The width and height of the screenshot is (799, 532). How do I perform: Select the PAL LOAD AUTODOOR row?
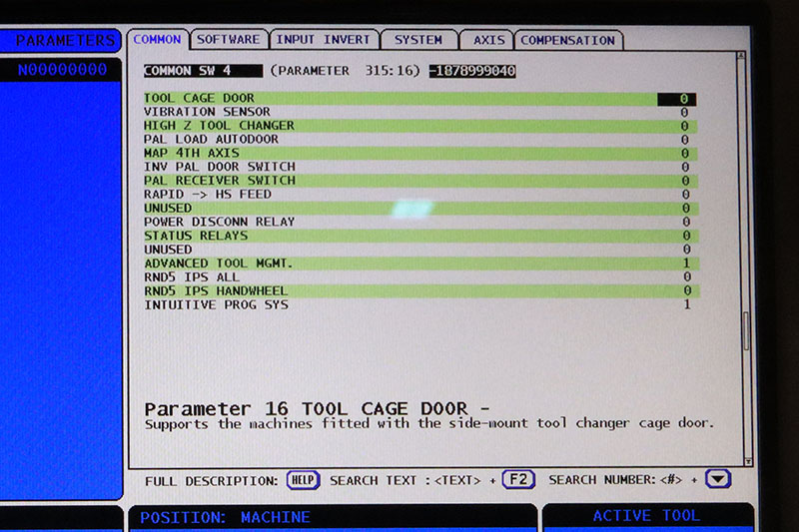pyautogui.click(x=419, y=140)
